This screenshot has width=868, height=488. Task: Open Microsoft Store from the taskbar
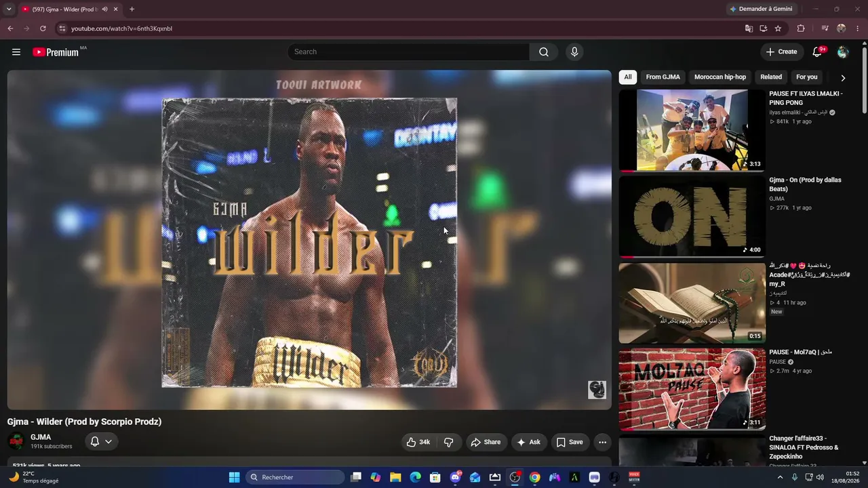(x=435, y=477)
